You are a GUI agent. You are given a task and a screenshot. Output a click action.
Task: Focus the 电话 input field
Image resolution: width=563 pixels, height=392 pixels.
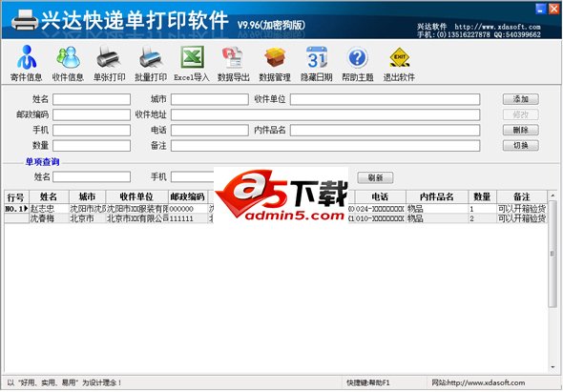coord(210,131)
